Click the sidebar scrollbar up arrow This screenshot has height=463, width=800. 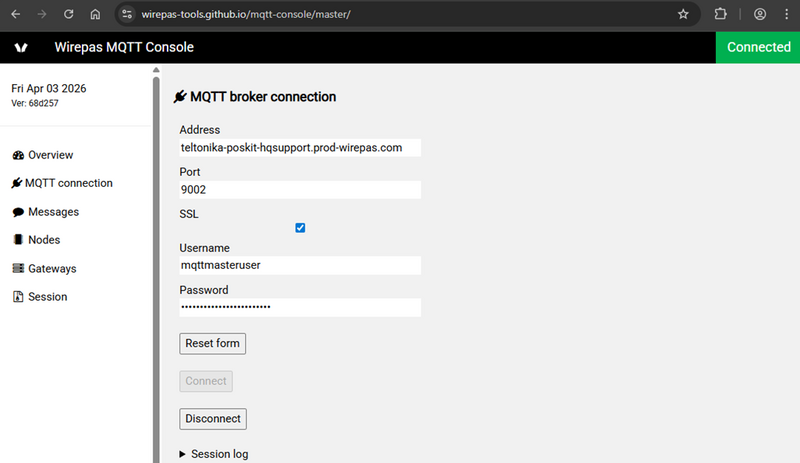(156, 70)
